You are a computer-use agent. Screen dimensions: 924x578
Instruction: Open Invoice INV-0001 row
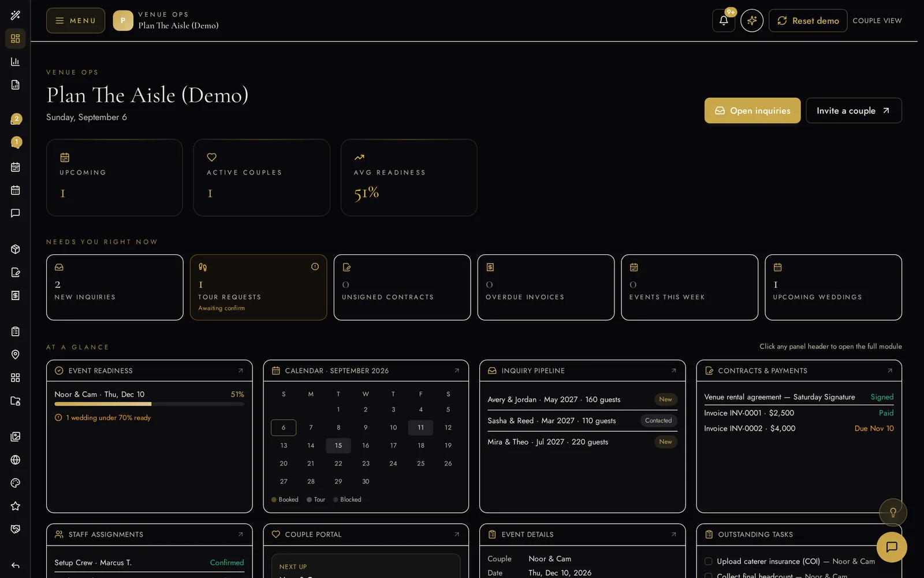coord(799,413)
